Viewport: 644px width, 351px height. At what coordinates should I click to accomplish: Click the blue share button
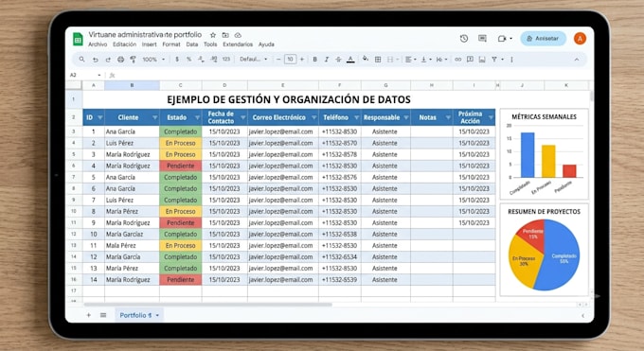click(x=543, y=38)
